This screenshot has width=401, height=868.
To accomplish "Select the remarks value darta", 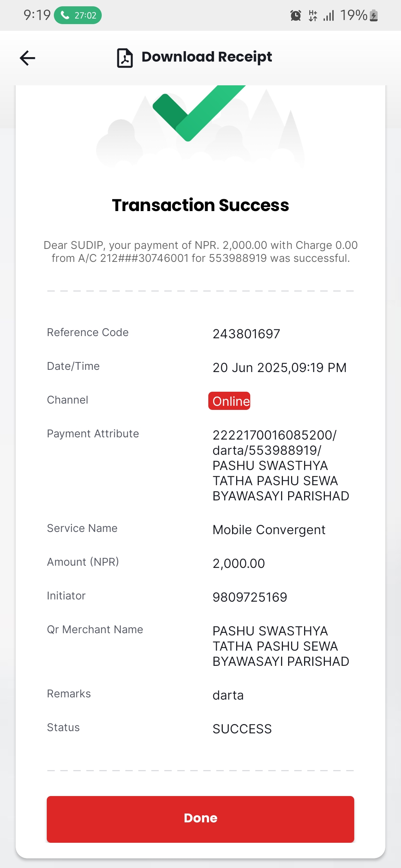I will 228,695.
